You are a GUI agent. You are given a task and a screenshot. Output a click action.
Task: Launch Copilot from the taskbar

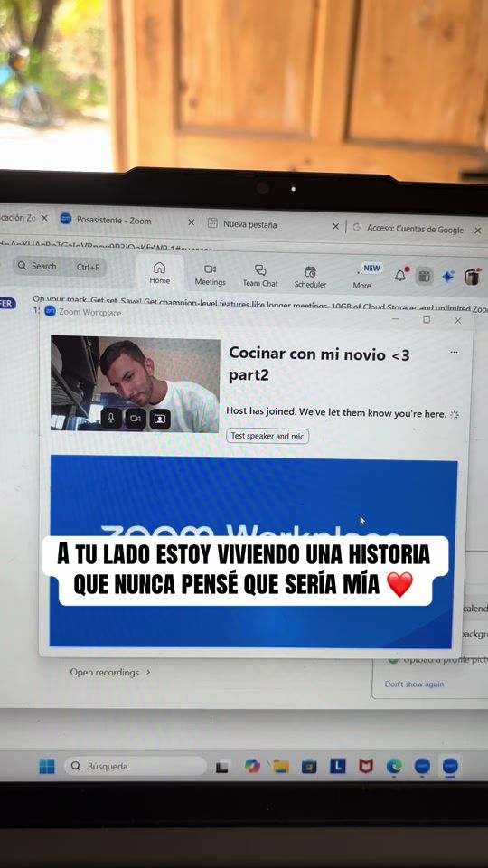[252, 766]
